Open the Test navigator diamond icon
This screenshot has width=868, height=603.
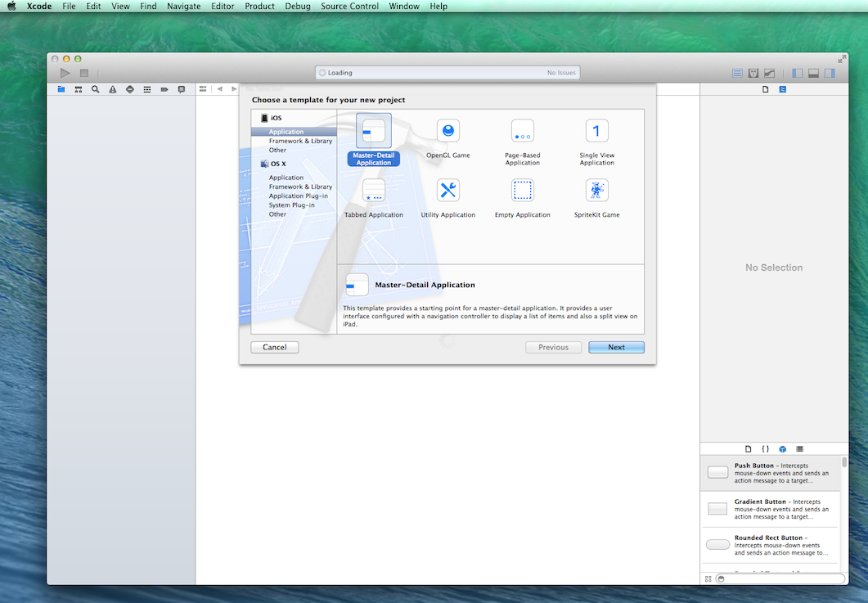pyautogui.click(x=130, y=89)
